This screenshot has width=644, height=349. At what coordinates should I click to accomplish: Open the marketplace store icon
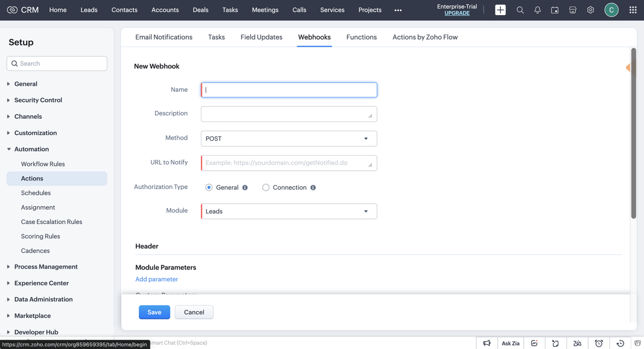573,10
